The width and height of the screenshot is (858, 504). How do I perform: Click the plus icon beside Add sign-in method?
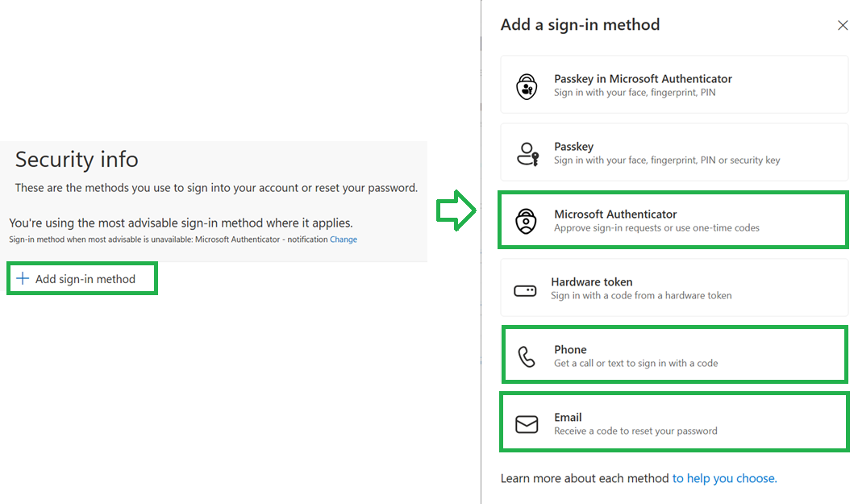tap(23, 278)
